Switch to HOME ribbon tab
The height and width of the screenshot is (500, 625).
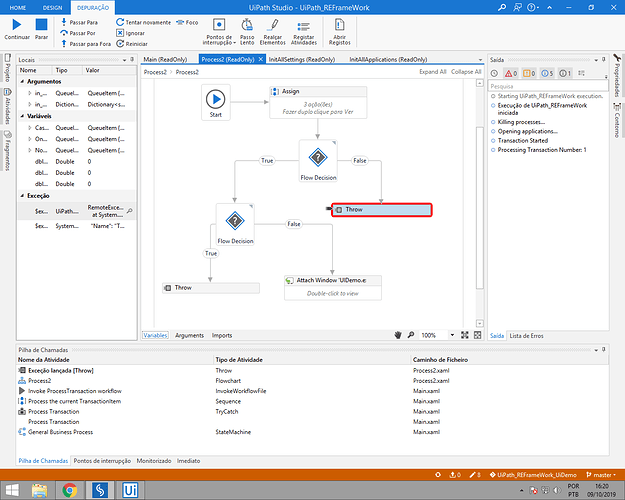(x=18, y=8)
